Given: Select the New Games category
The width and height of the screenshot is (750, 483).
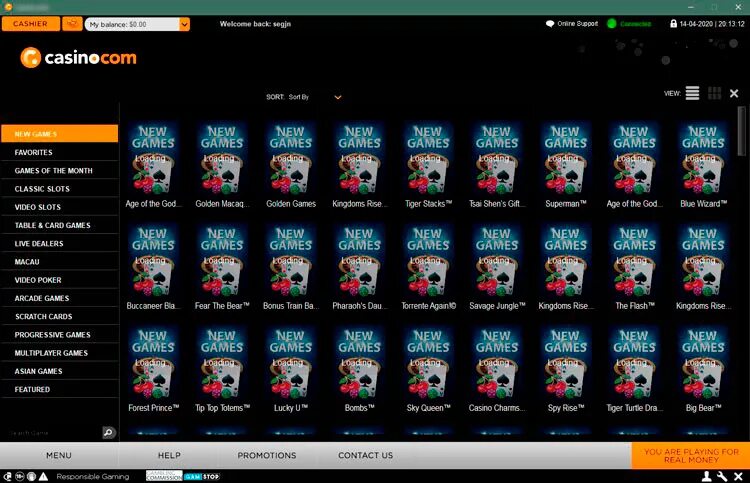Looking at the screenshot, I should 60,134.
